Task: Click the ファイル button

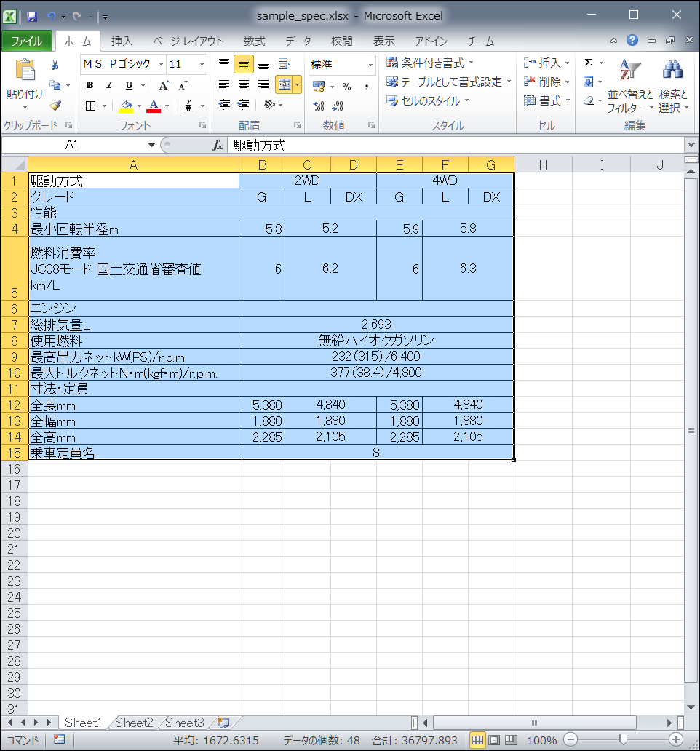Action: tap(27, 41)
